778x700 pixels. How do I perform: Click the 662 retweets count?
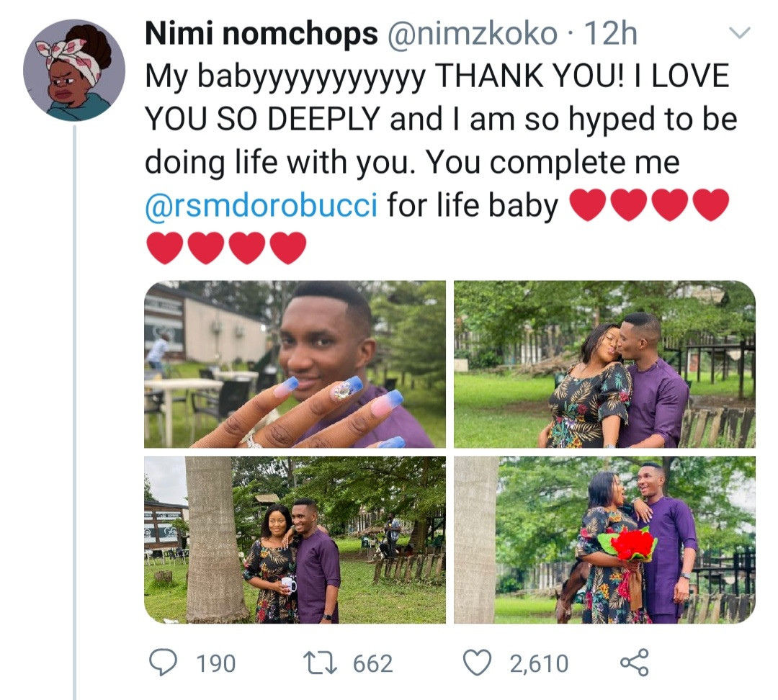(x=373, y=664)
